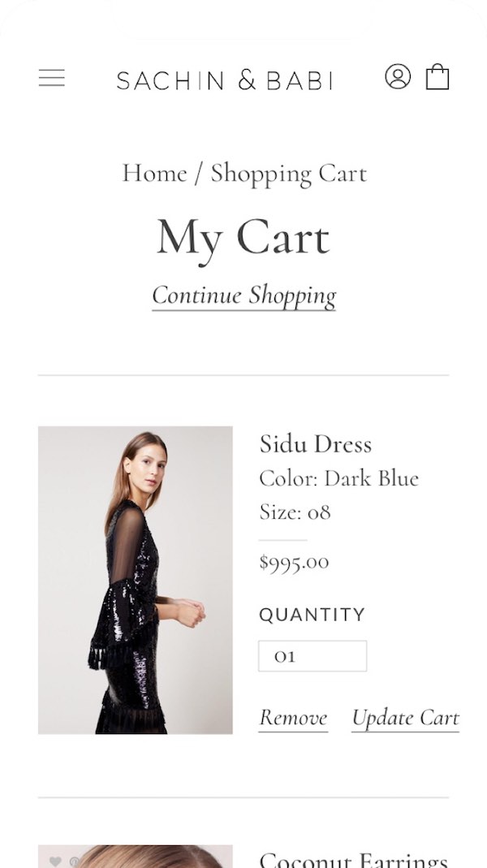Click the My Cart page heading
Image resolution: width=487 pixels, height=868 pixels.
[243, 239]
